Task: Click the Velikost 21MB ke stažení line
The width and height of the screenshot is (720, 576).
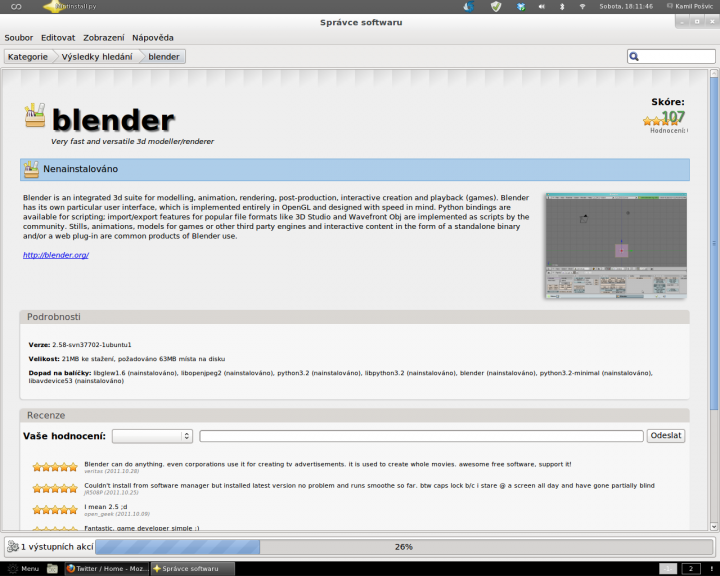Action: click(x=127, y=359)
